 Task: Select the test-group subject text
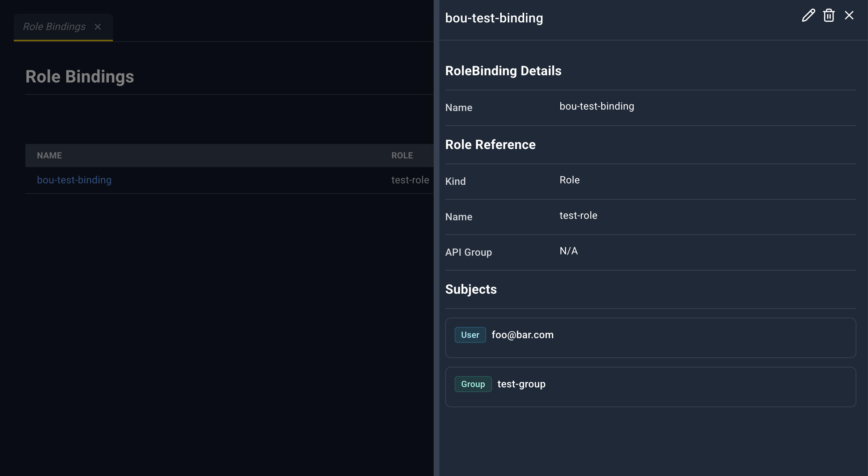(522, 384)
